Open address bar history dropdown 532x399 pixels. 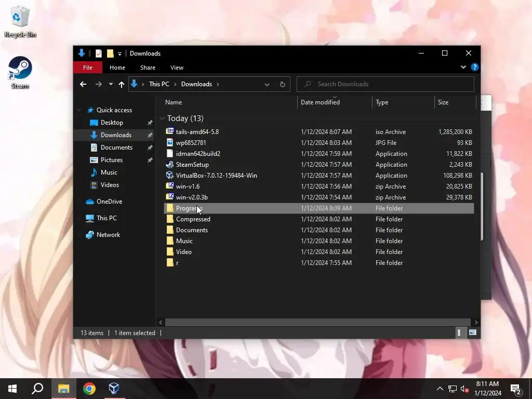click(x=267, y=85)
